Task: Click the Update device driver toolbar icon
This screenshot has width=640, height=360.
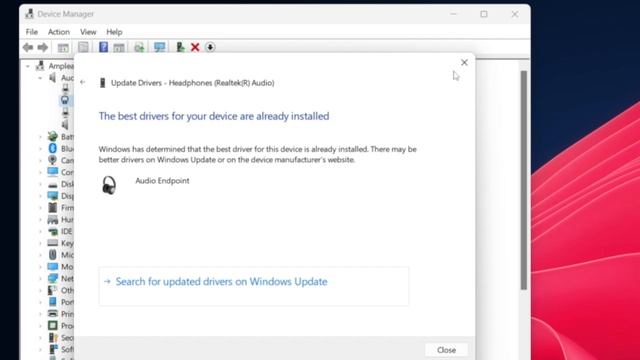Action: pos(180,47)
